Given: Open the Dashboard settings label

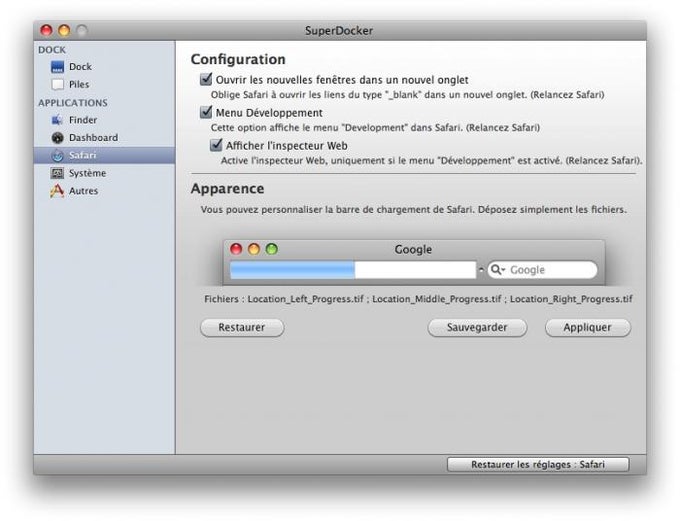Looking at the screenshot, I should (93, 138).
